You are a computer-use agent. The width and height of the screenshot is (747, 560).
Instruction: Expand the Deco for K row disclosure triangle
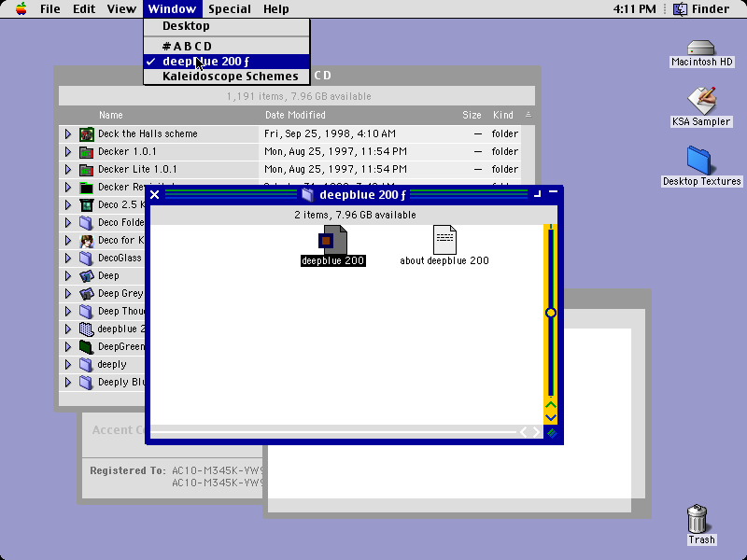point(68,241)
